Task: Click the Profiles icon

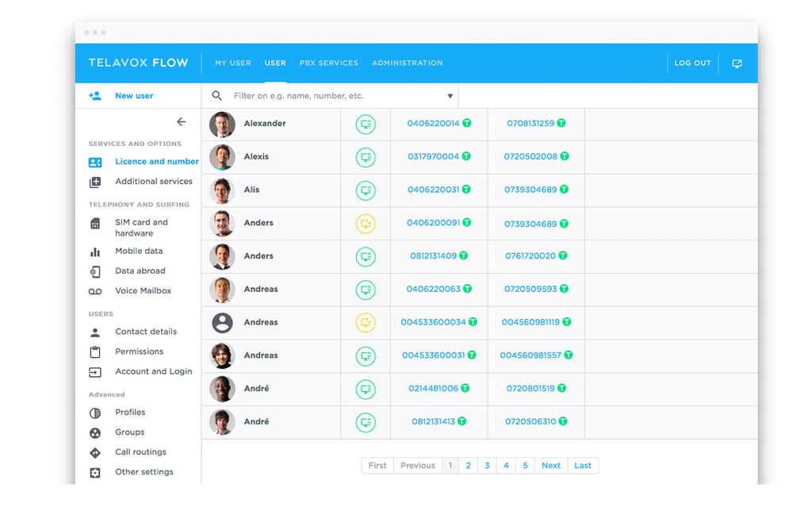Action: [95, 413]
